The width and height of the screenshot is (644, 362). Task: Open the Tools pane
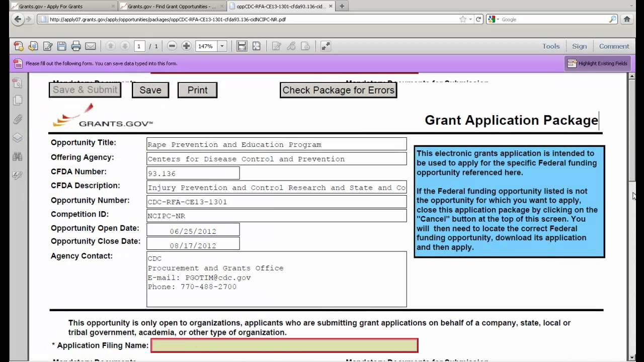pos(551,46)
